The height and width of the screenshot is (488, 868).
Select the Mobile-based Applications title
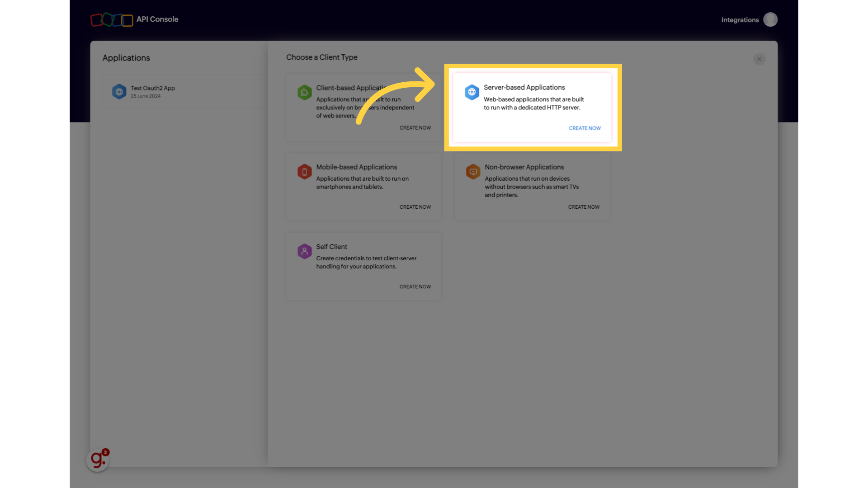pos(357,167)
